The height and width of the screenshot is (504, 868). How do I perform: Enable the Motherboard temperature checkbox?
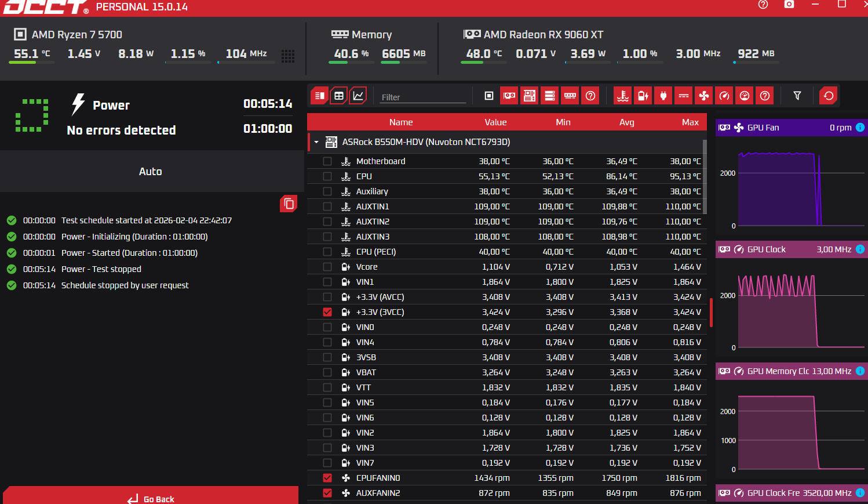coord(327,161)
